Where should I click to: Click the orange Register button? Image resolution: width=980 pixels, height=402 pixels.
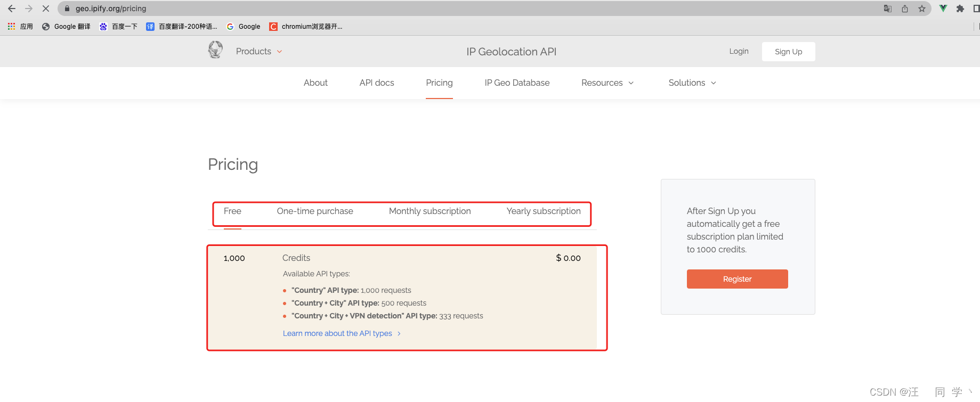point(737,279)
